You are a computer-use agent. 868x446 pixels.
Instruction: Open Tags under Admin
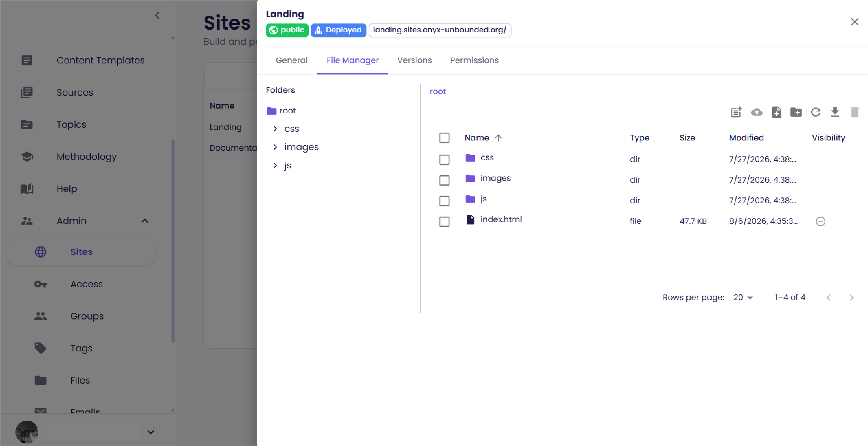(82, 348)
